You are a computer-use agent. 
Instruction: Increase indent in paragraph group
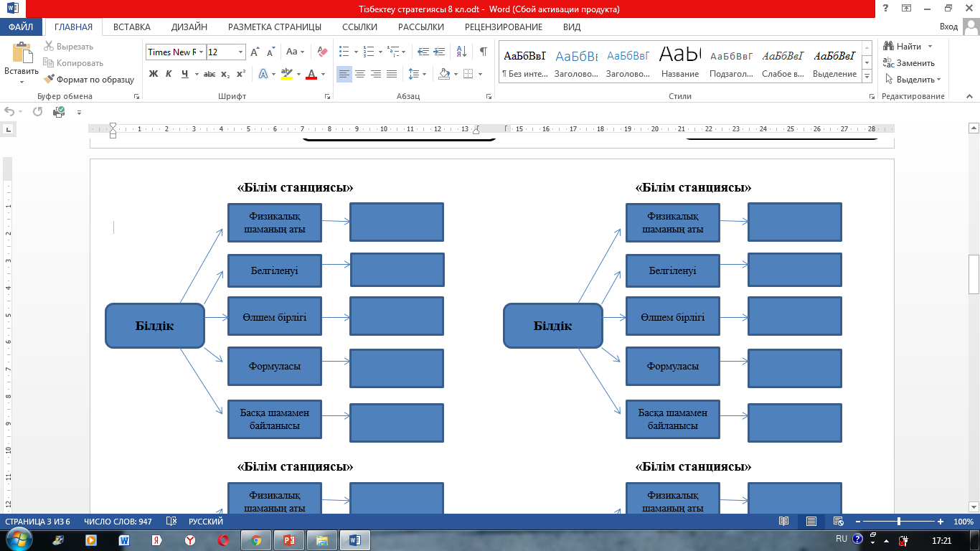pos(440,52)
